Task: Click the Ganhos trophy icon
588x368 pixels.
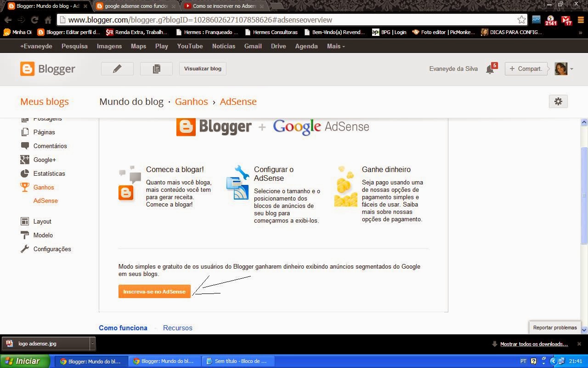Action: click(x=25, y=187)
